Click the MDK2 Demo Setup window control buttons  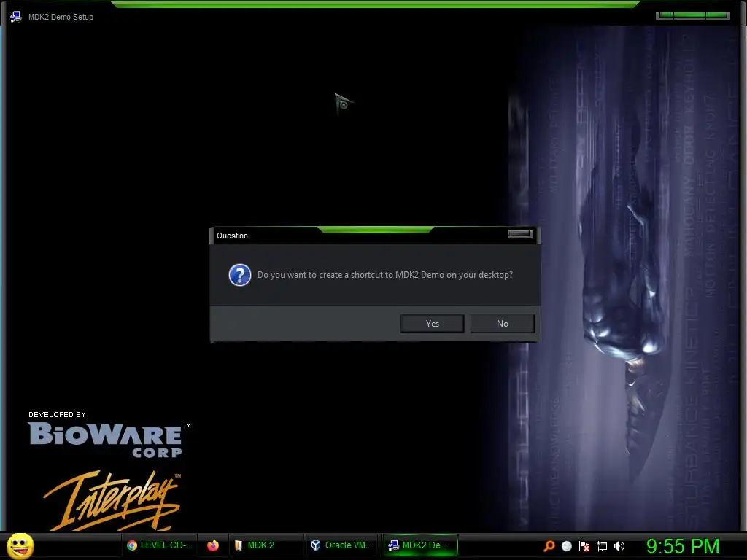point(693,15)
